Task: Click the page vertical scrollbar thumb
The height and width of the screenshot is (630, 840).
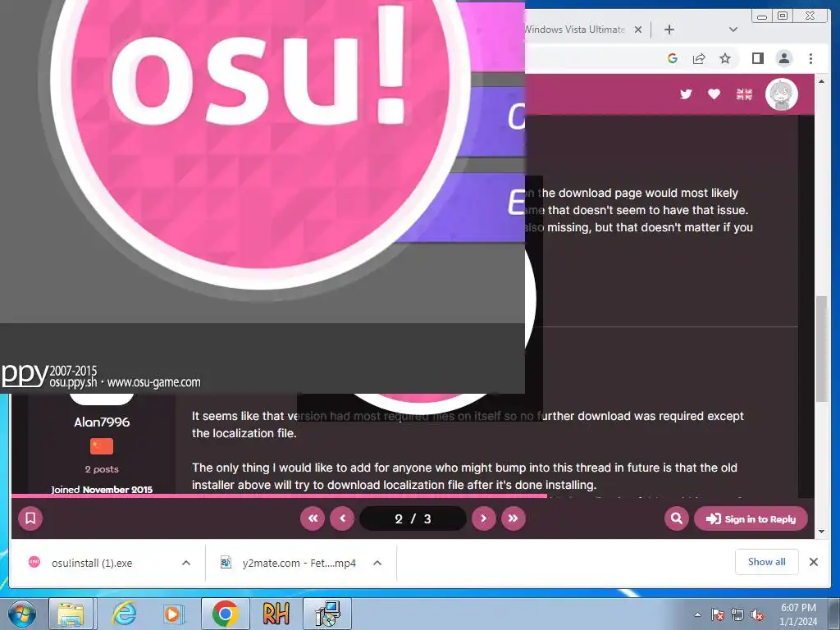Action: [x=821, y=348]
